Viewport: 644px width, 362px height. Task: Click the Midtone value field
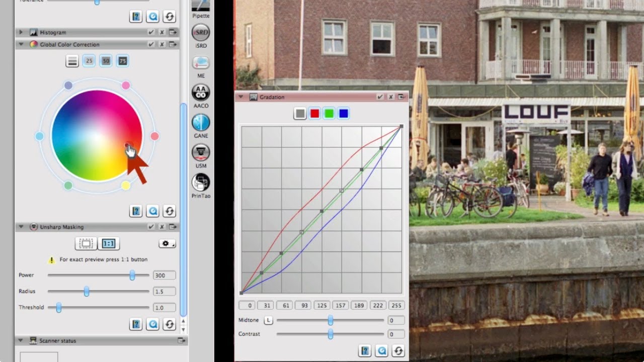click(396, 320)
